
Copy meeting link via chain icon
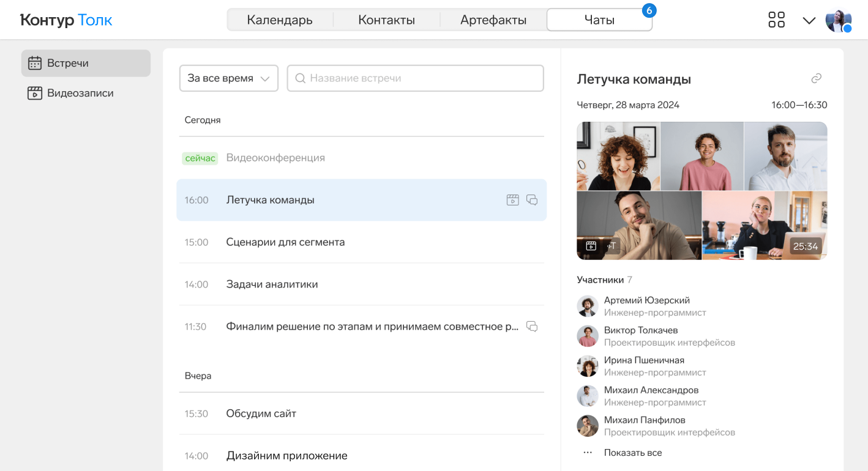816,78
